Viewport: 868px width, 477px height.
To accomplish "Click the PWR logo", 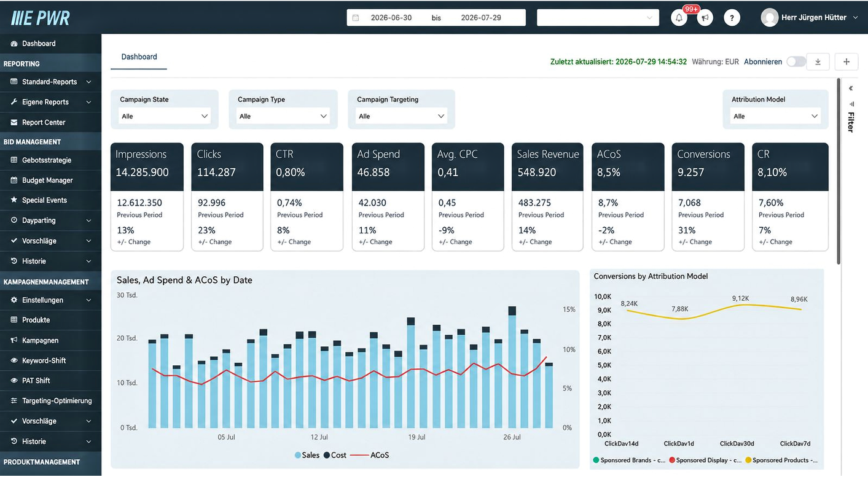I will [40, 18].
